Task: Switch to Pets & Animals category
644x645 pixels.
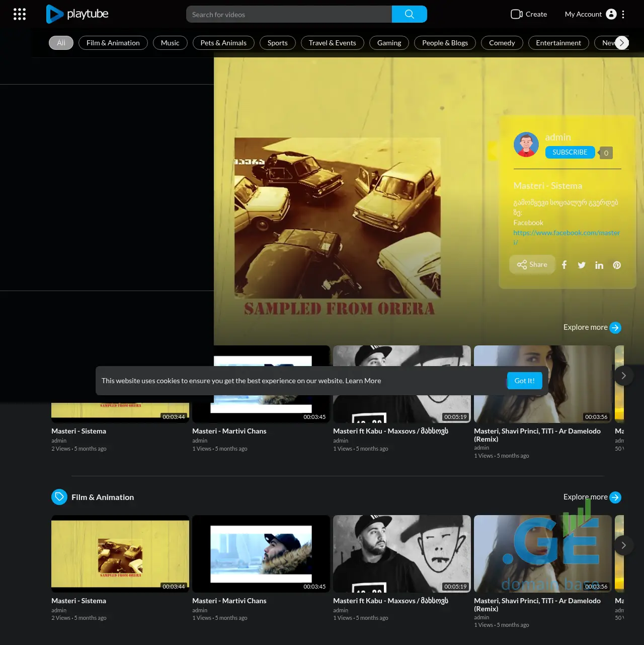Action: pos(223,43)
